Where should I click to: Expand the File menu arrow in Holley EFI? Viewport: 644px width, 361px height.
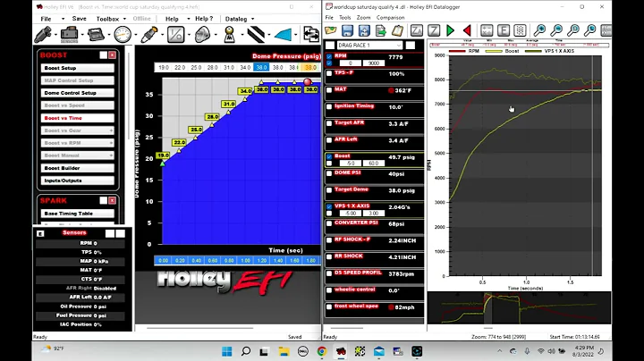[x=63, y=19]
